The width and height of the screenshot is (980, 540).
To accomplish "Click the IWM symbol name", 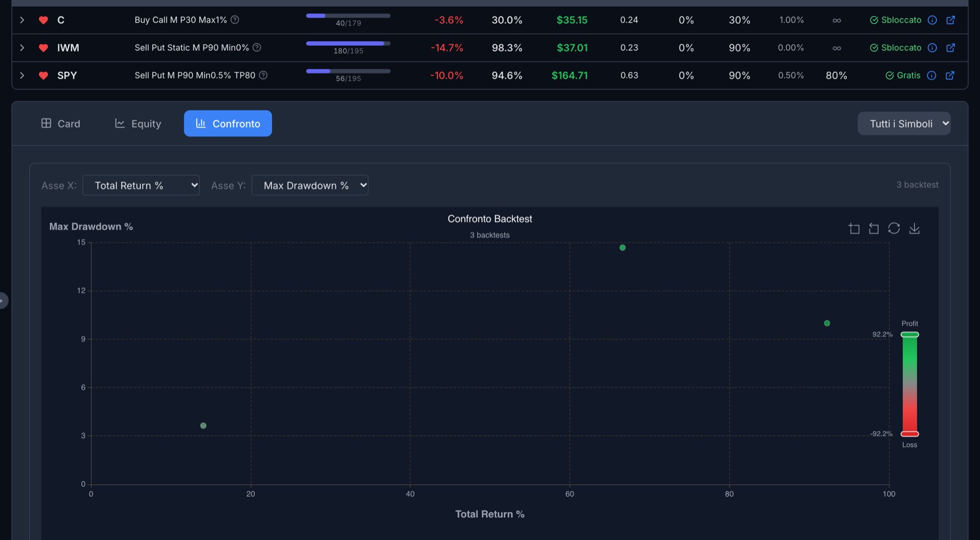I will (x=68, y=48).
